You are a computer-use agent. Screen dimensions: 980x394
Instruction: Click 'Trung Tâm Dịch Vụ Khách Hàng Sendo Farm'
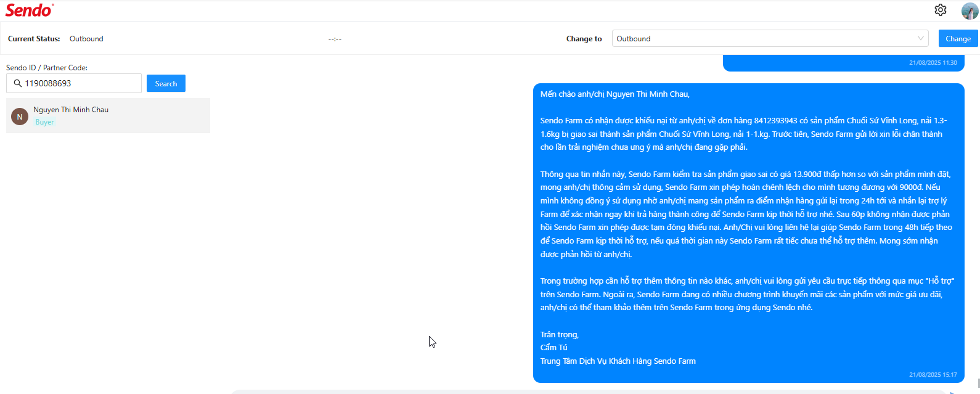[x=618, y=361]
